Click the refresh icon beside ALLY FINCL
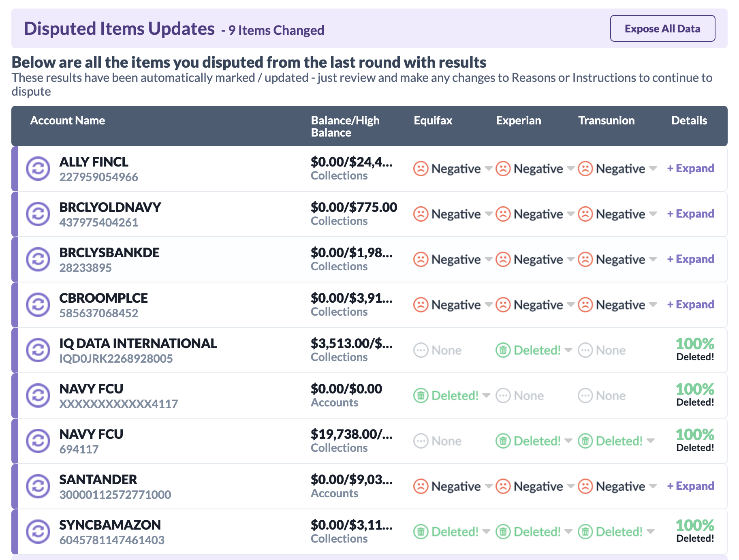 coord(38,169)
